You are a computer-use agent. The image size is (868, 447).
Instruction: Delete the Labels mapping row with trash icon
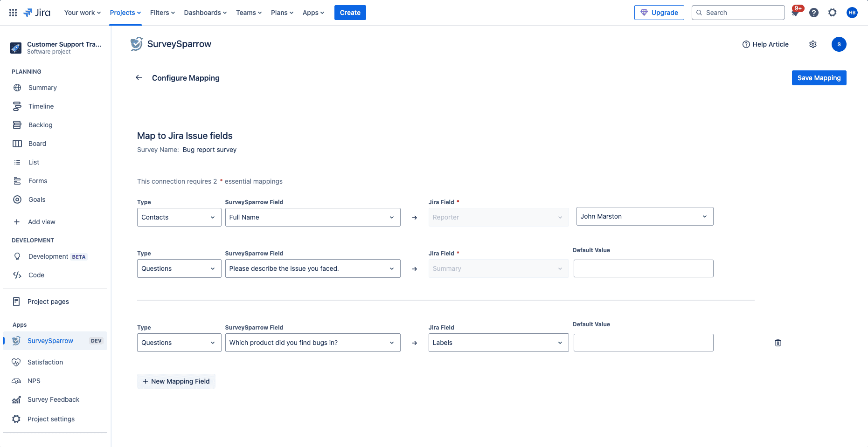[x=778, y=343]
